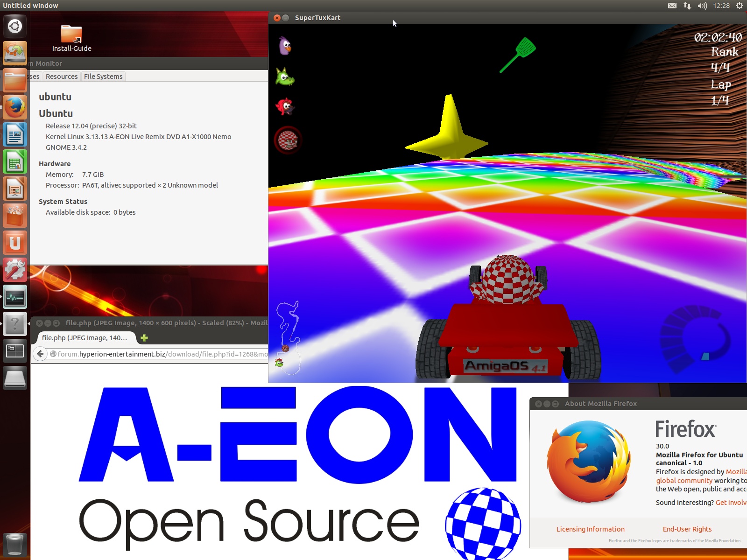Click Firefox version 30.0 text
Viewport: 747px width, 560px height.
point(662,446)
